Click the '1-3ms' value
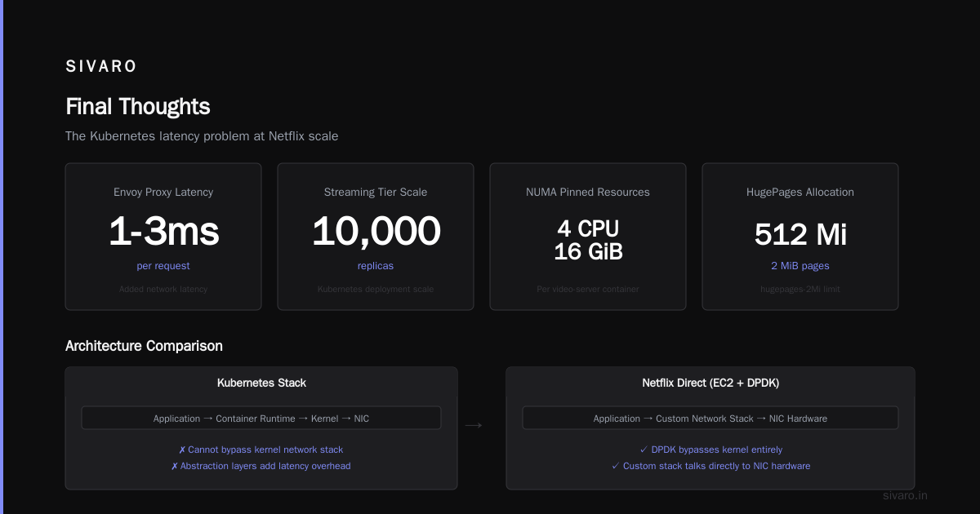The height and width of the screenshot is (514, 980). click(163, 232)
